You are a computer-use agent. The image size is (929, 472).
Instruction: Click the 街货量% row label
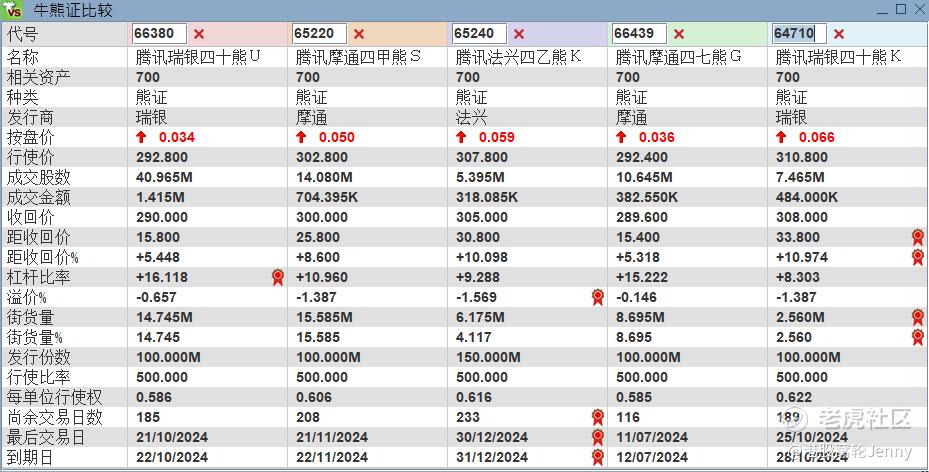coord(35,338)
